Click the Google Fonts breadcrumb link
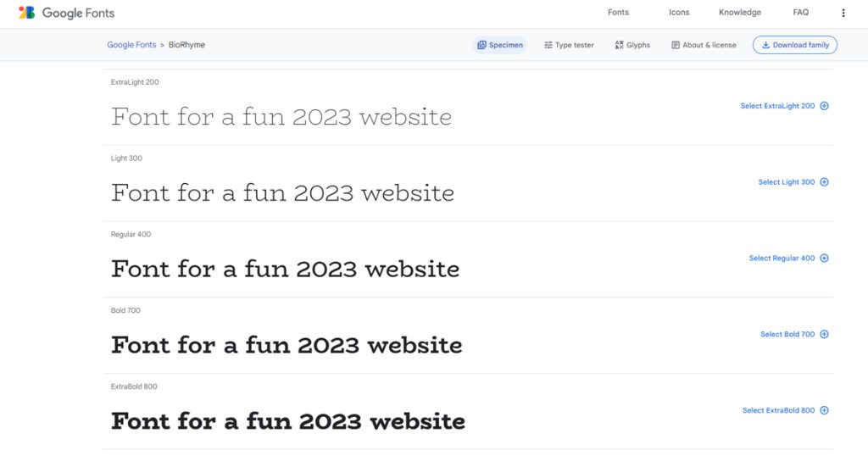The width and height of the screenshot is (868, 456). [x=131, y=45]
